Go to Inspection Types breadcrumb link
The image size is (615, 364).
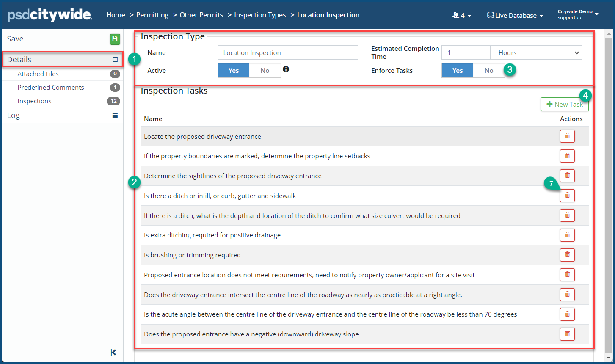tap(260, 15)
